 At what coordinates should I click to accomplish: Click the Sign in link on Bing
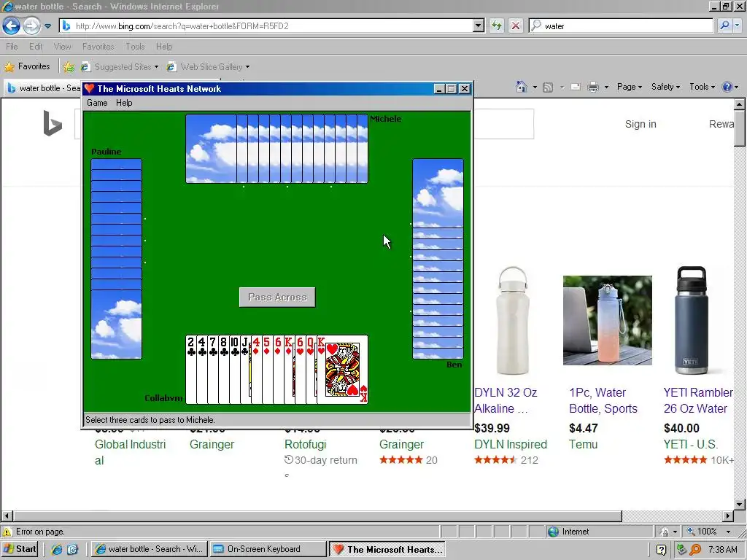tap(640, 124)
